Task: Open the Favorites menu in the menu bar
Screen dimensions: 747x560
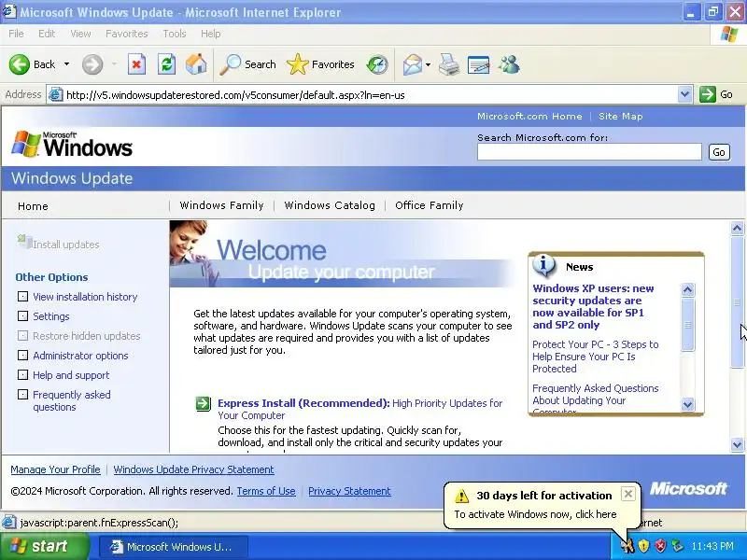Action: 127,34
